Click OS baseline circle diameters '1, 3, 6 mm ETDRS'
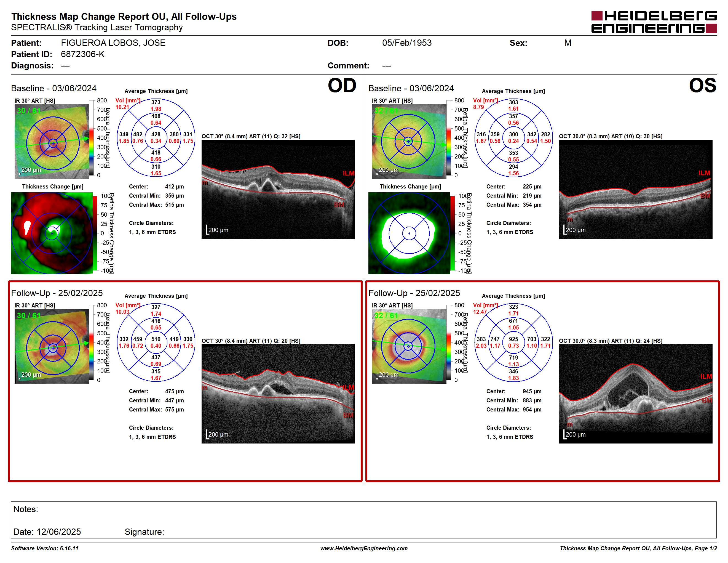This screenshot has height=563, width=728. click(510, 232)
